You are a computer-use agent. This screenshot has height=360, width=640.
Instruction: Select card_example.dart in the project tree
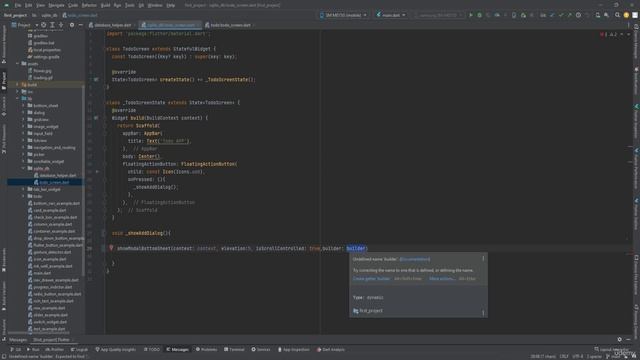tap(47, 210)
